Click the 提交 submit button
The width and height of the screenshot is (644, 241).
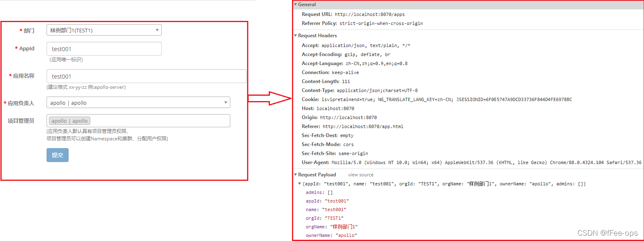[58, 155]
